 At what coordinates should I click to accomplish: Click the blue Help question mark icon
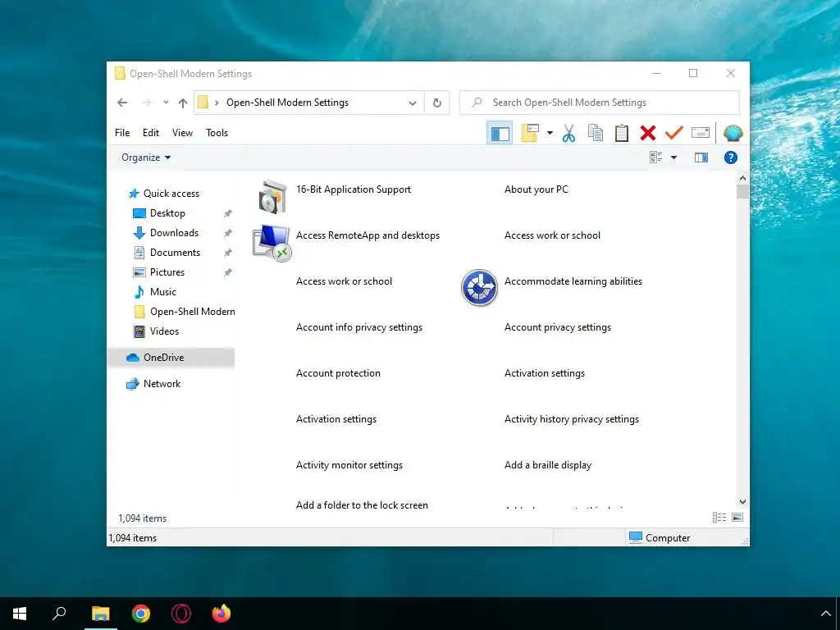point(731,157)
